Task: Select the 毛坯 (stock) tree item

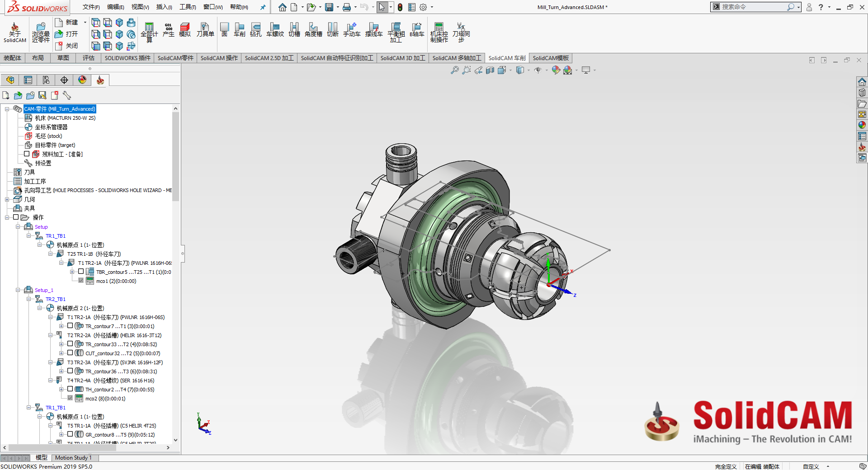Action: tap(48, 136)
